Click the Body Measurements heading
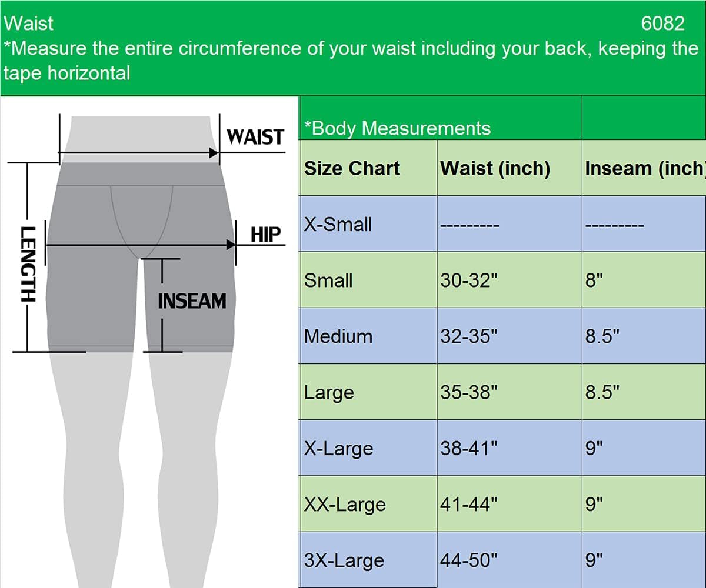 coord(397,128)
